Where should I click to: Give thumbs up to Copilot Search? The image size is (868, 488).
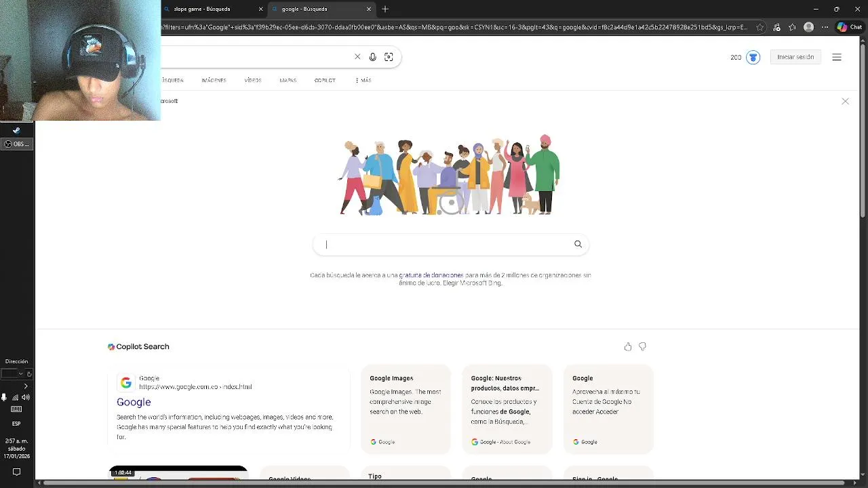[x=628, y=347]
